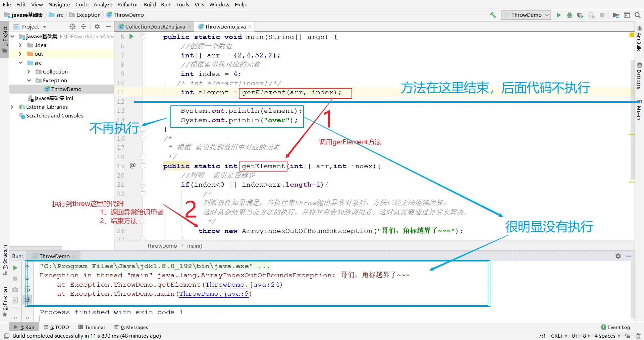Open the 0: Messages tool window
Image resolution: width=644 pixels, height=340 pixels.
click(131, 327)
